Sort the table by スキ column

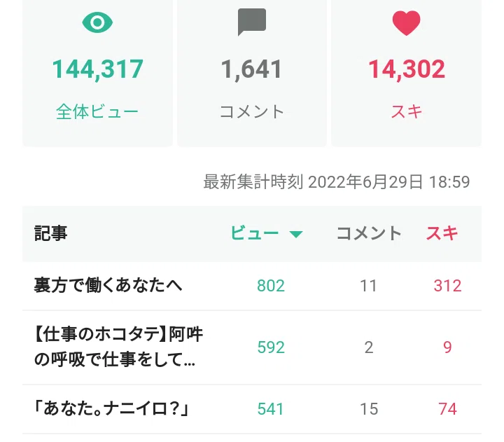point(442,233)
